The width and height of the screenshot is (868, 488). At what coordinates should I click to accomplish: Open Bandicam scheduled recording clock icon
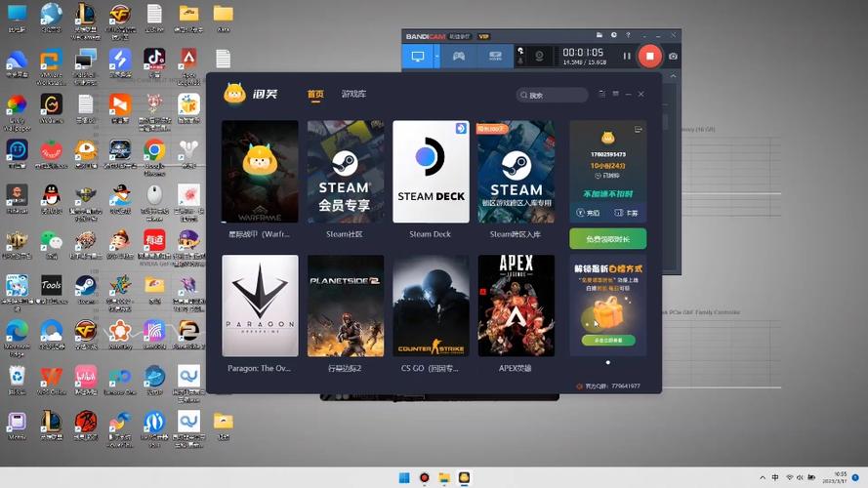[613, 35]
